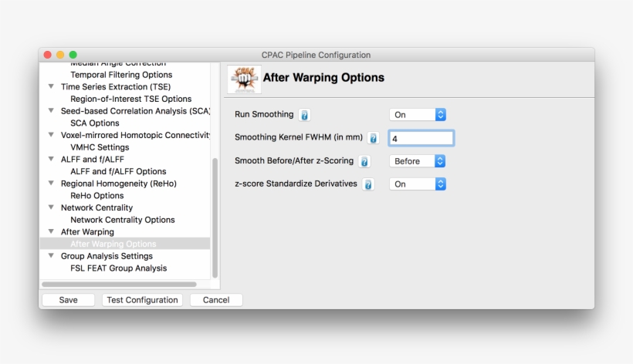Collapse Voxel-mirrored Homotopic Connectivity section
Screen dimensions: 633x364
coord(51,135)
